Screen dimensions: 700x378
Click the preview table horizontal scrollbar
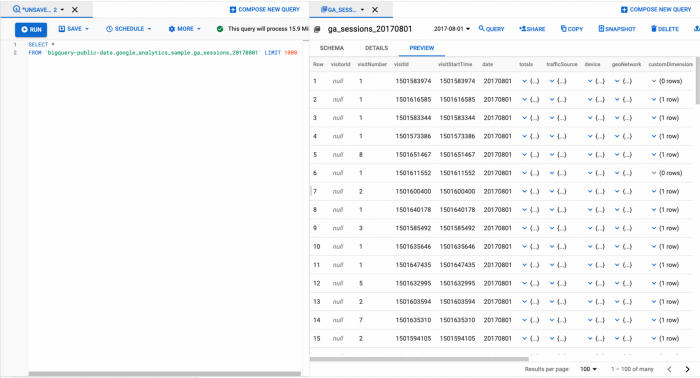coord(419,359)
